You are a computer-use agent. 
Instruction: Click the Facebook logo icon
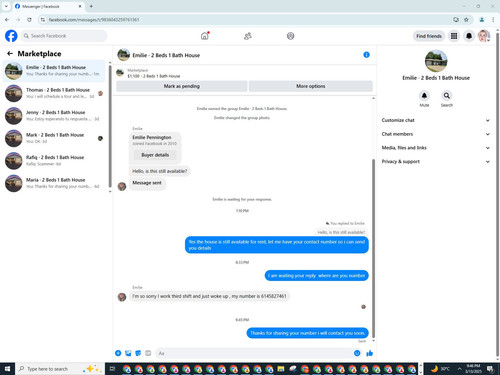11,36
